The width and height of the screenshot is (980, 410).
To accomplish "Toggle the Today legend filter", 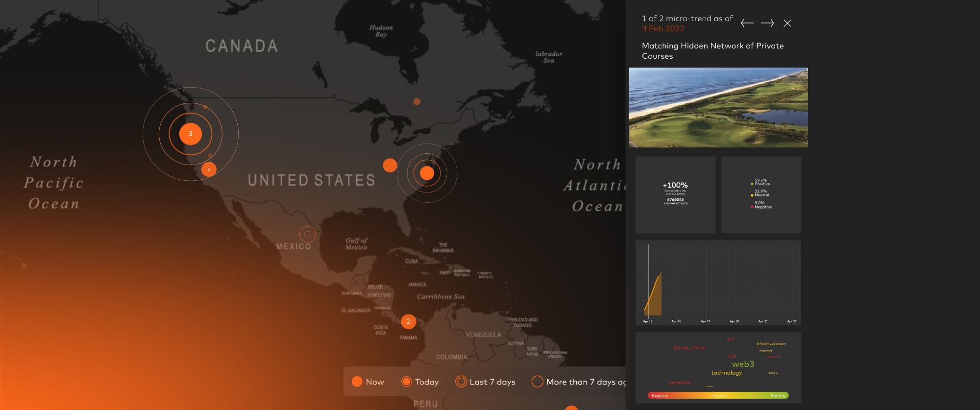I will coord(420,382).
